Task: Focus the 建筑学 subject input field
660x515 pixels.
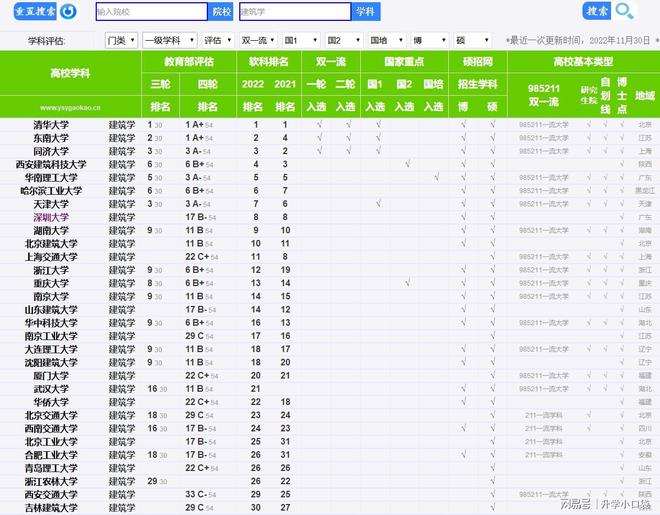Action: tap(295, 12)
